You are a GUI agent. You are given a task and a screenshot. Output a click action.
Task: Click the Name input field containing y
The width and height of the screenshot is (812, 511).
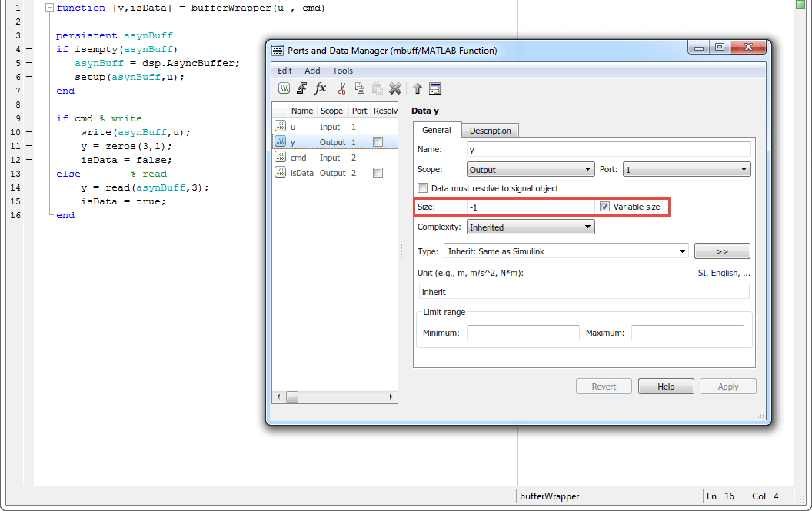[x=608, y=149]
